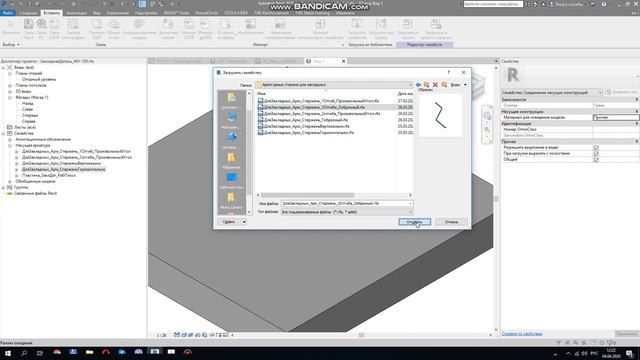Open the Documents shortcut in the dialog places bar
This screenshot has height=360, width=640.
pyautogui.click(x=231, y=100)
